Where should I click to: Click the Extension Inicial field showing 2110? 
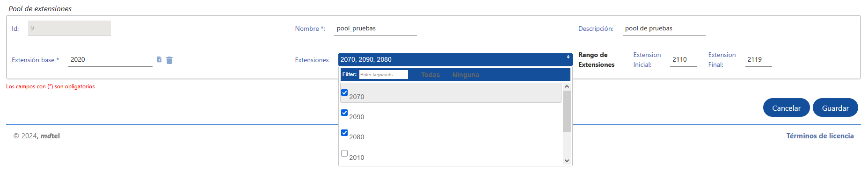pyautogui.click(x=683, y=60)
